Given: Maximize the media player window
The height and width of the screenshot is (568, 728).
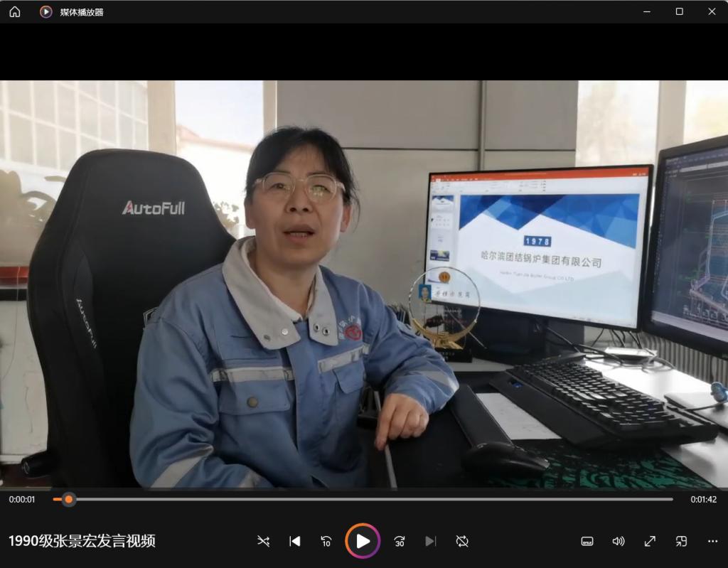Looking at the screenshot, I should (x=679, y=12).
